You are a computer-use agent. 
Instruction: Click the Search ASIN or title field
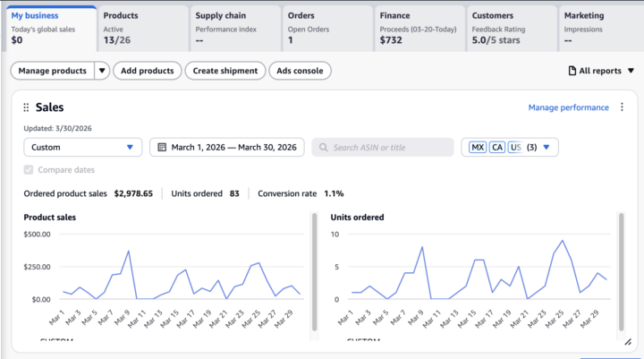[383, 147]
